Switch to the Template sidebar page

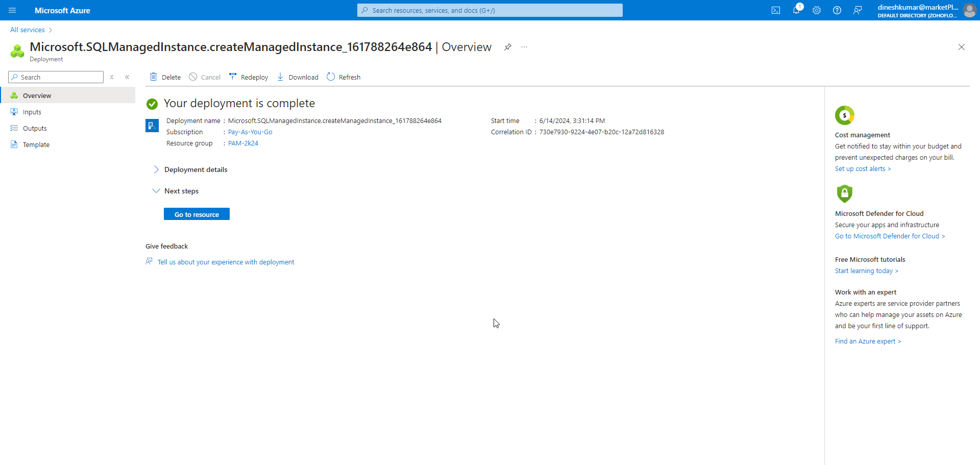click(x=36, y=144)
